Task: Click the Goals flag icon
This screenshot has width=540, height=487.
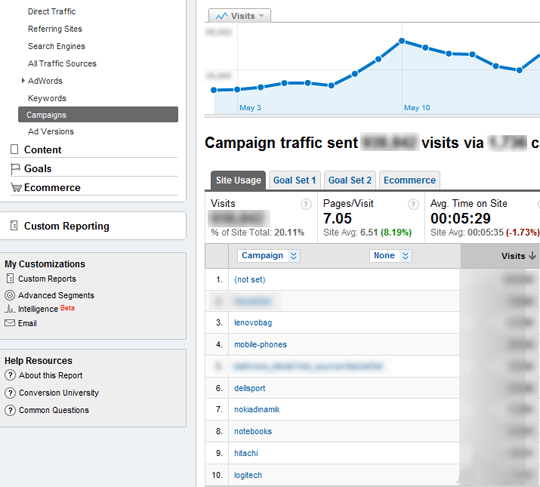Action: pyautogui.click(x=15, y=168)
